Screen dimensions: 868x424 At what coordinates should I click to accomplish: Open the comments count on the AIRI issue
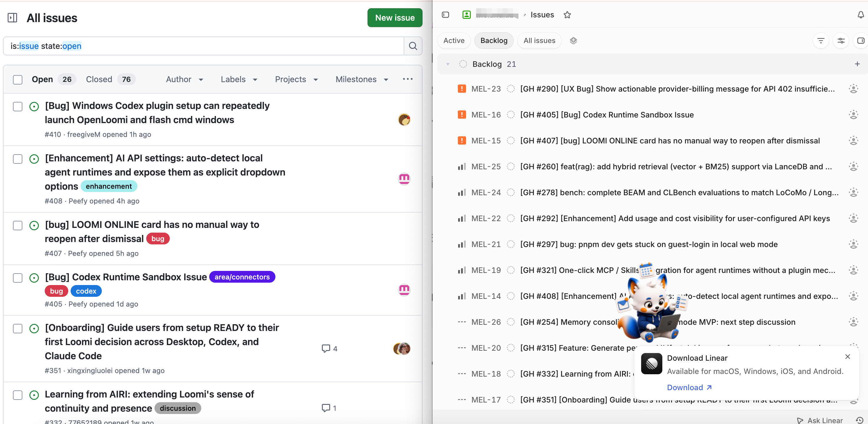tap(329, 408)
